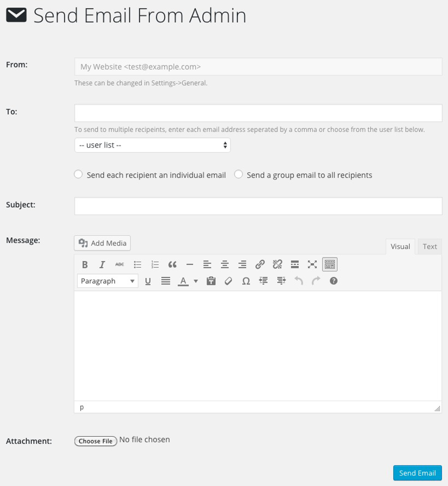
Task: Apply bold formatting in the editor
Action: click(x=84, y=264)
